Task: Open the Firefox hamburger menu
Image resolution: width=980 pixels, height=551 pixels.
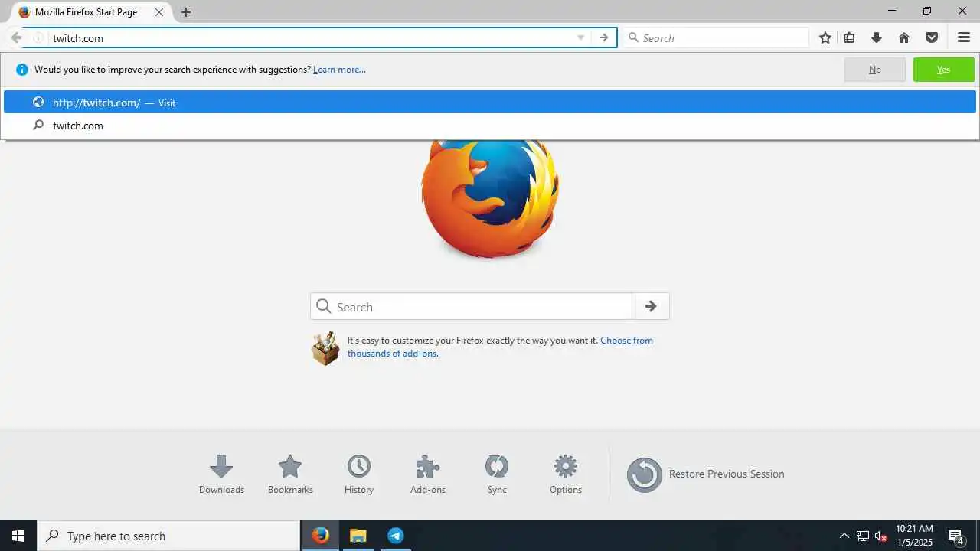Action: click(x=964, y=37)
